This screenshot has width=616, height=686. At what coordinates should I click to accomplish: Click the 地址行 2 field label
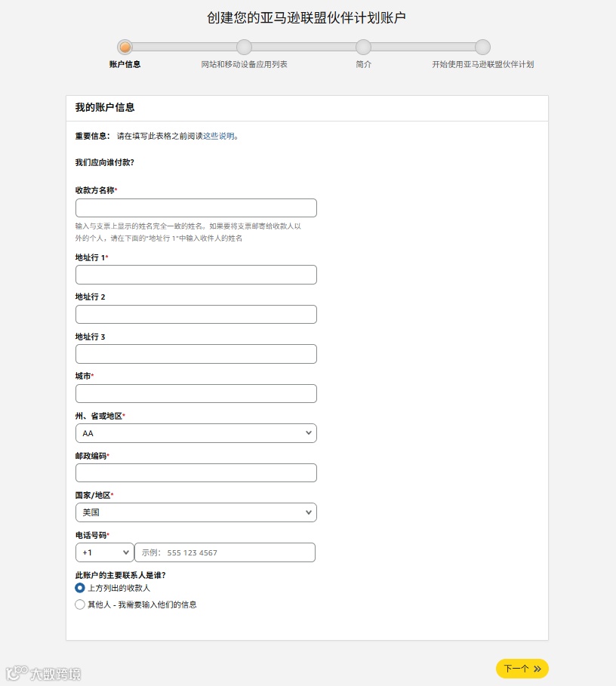coord(90,297)
